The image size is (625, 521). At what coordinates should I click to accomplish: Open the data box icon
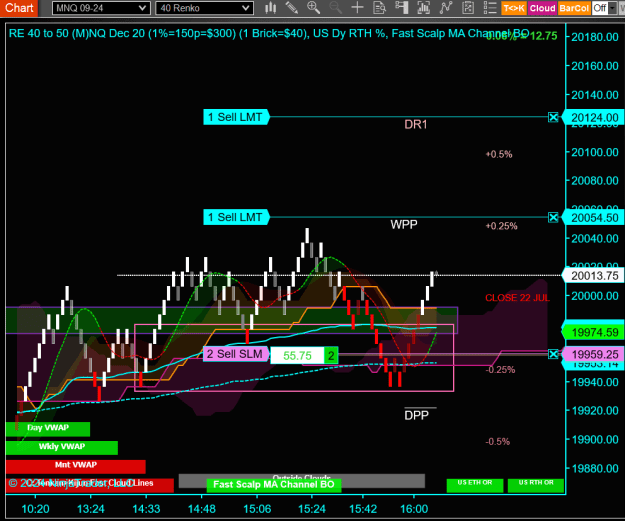[379, 8]
